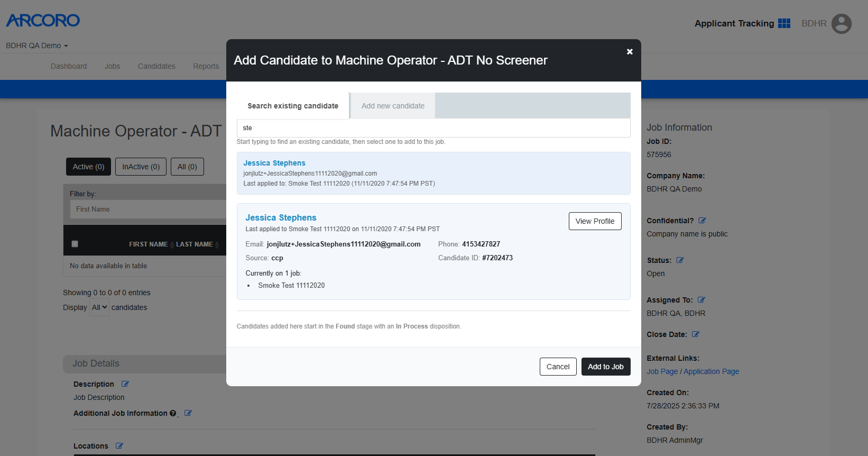Focus the candidate search field containing ste
868x456 pixels.
pos(433,128)
